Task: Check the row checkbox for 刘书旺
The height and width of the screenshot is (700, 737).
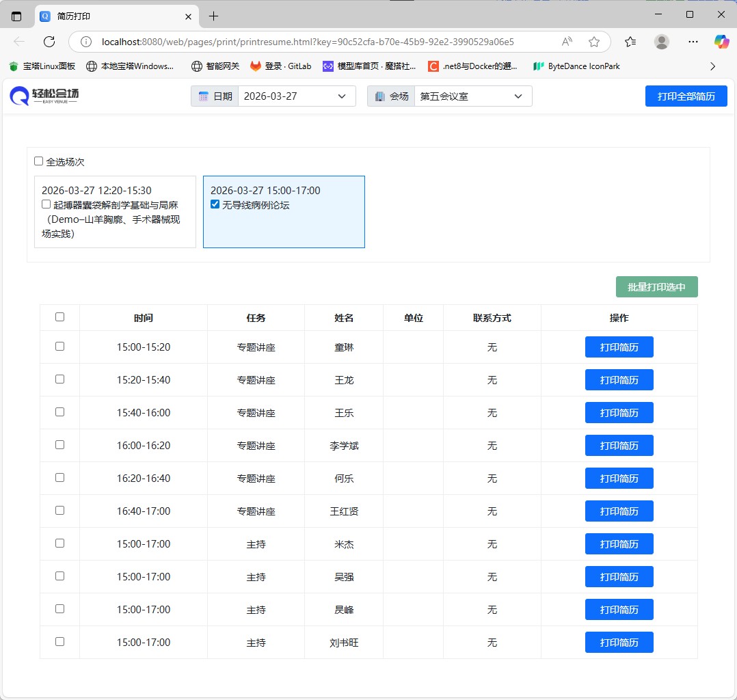Action: [59, 642]
